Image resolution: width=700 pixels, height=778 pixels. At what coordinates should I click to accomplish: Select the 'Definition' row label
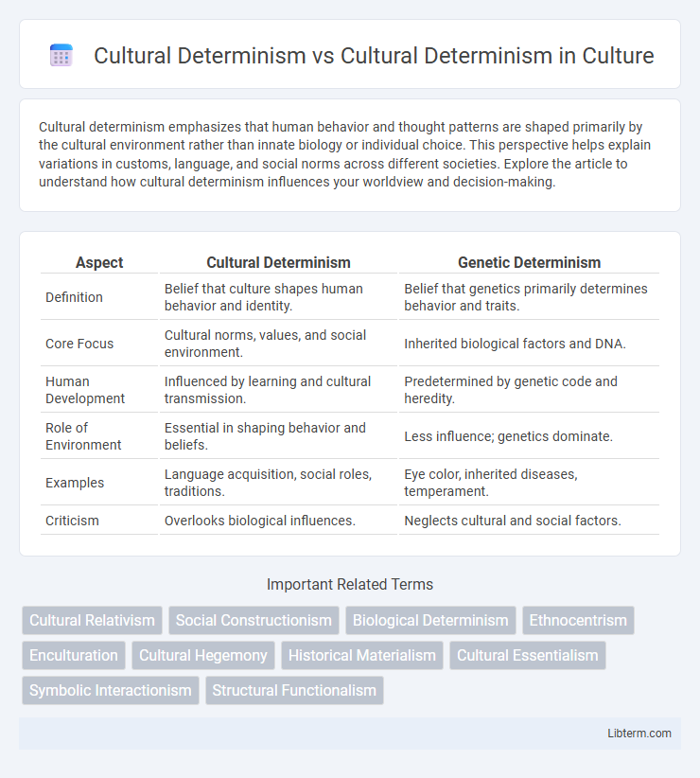75,297
